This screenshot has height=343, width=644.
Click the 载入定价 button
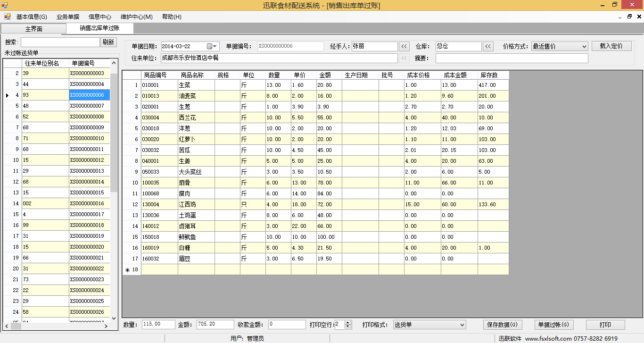611,46
